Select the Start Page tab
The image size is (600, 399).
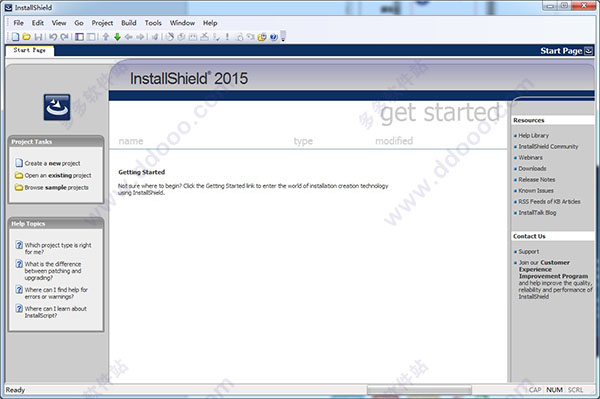coord(29,50)
